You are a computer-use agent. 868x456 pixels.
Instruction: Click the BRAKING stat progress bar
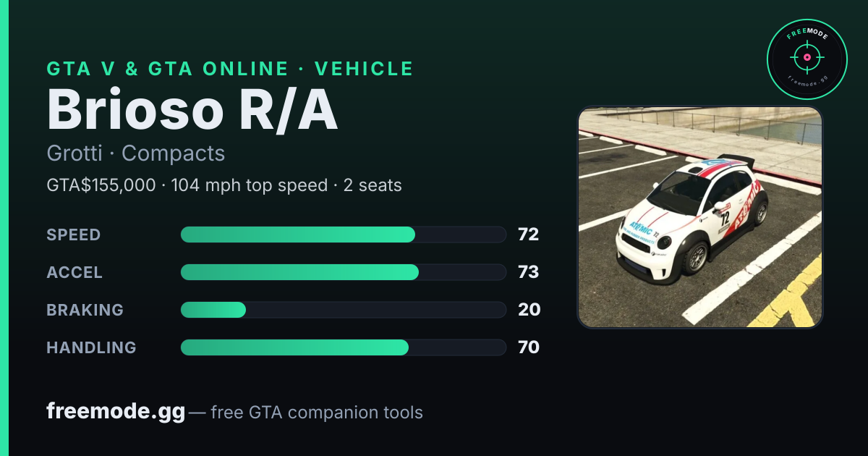coord(343,310)
